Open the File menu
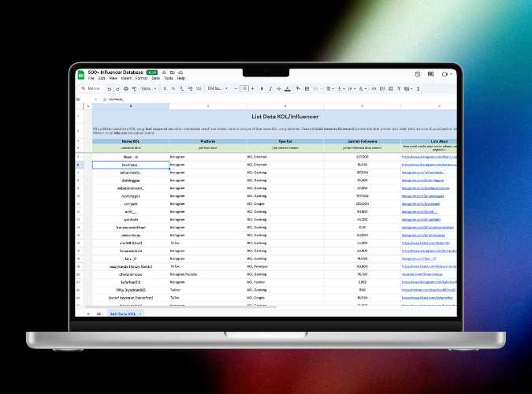This screenshot has width=532, height=394. [91, 79]
